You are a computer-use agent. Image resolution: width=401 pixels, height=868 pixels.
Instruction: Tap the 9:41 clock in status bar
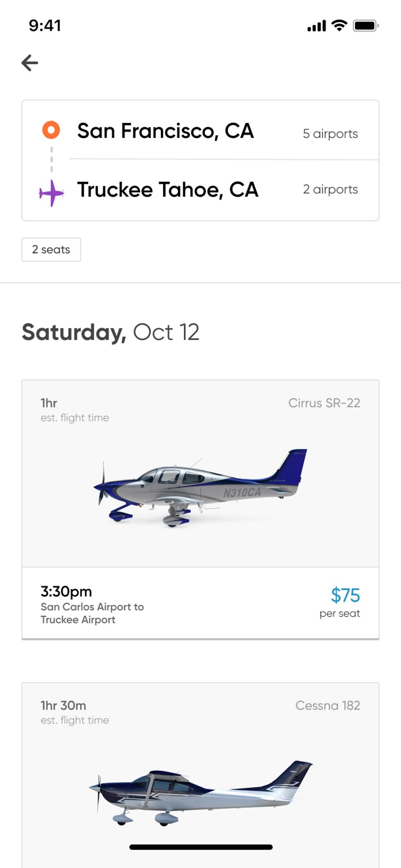point(45,25)
